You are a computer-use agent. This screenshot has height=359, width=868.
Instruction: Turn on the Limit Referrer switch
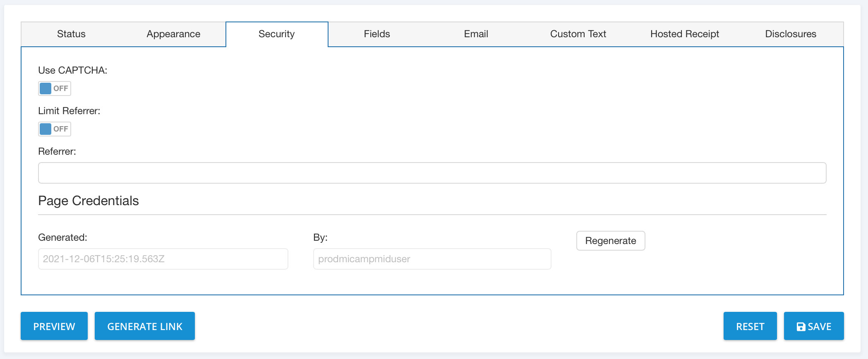[55, 129]
